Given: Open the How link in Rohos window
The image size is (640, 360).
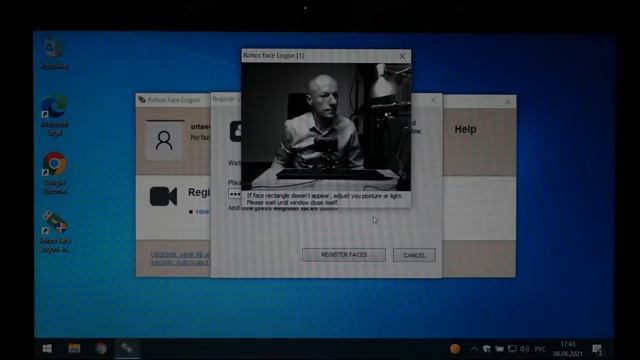Looking at the screenshot, I should (x=202, y=211).
